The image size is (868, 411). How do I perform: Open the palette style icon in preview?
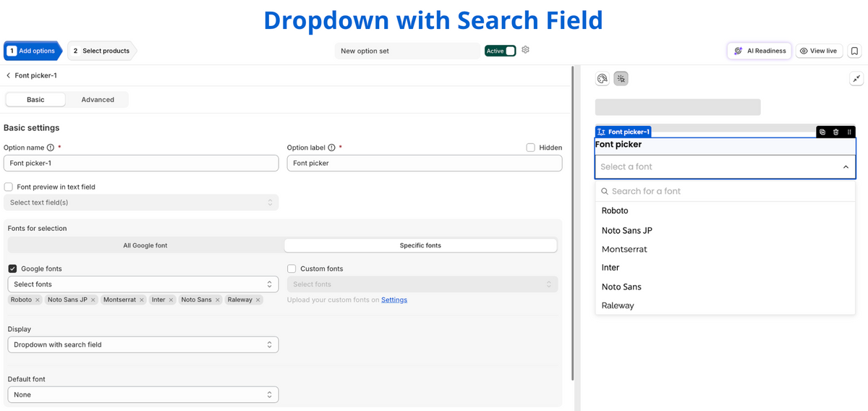pyautogui.click(x=602, y=78)
